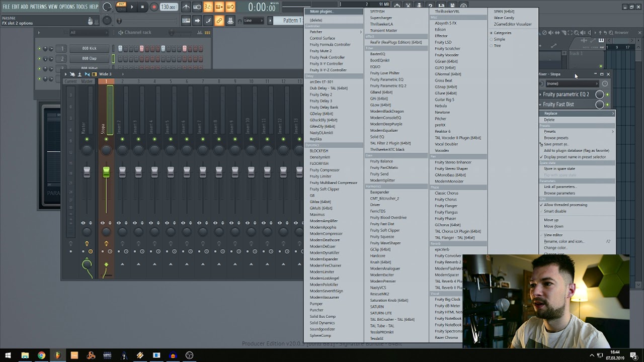Toggle 808 Clap channel mute LED
Image resolution: width=644 pixels, height=362 pixels.
[x=39, y=59]
